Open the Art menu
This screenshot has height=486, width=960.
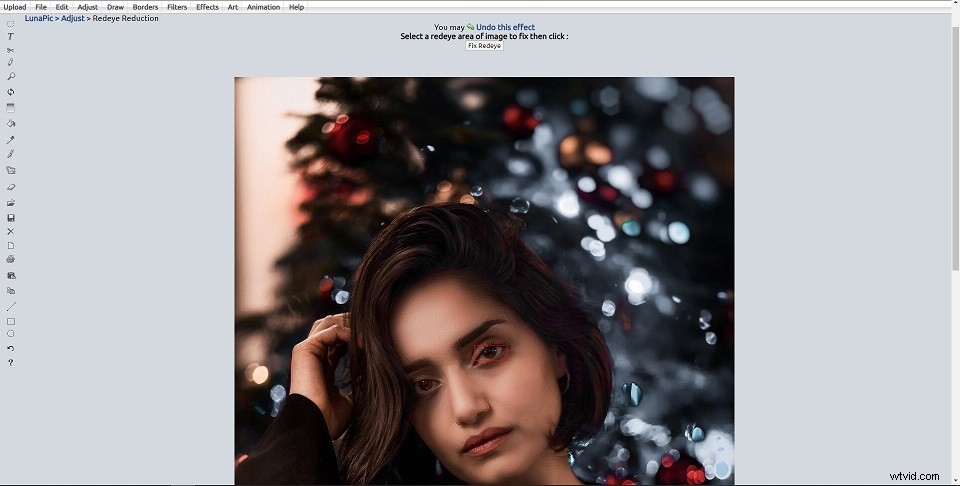pos(233,7)
